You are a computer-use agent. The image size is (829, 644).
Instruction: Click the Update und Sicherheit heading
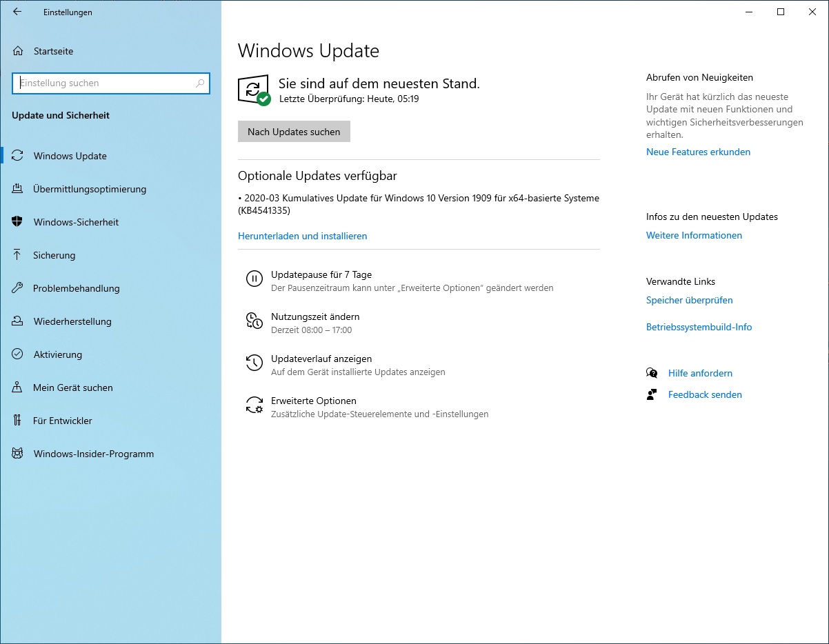tap(61, 115)
